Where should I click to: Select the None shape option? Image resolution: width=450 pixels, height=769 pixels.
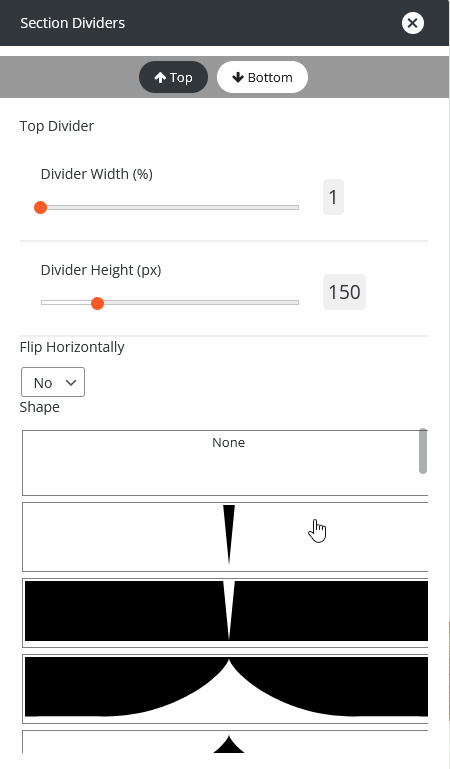pos(225,463)
